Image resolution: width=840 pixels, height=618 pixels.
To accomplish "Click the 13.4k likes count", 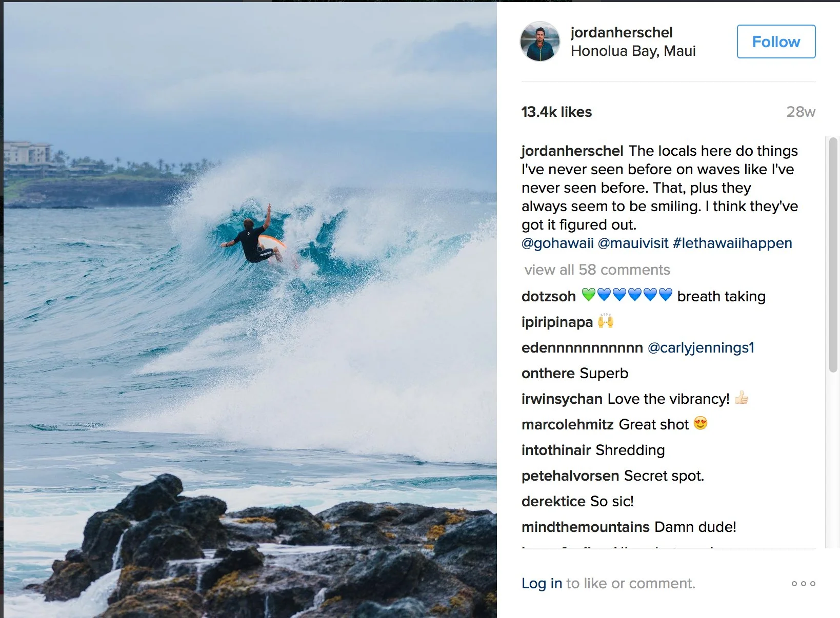I will click(x=556, y=112).
